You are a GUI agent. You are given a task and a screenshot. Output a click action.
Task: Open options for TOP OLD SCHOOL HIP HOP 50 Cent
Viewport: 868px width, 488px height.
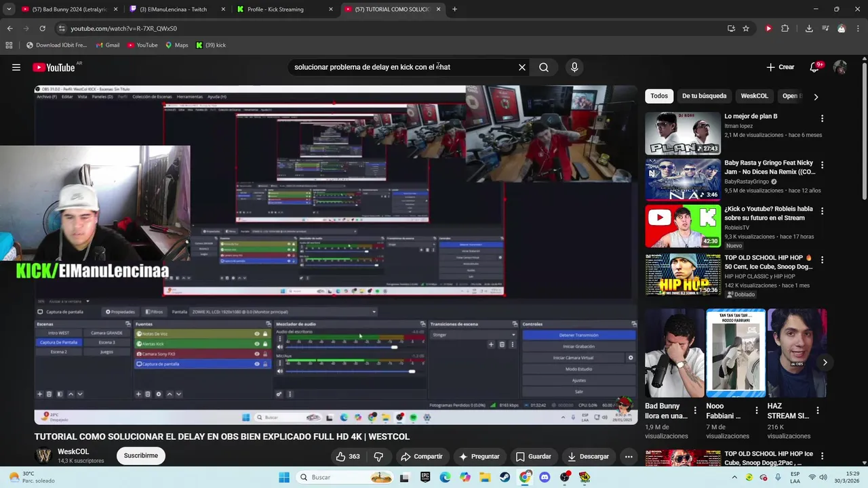click(822, 260)
